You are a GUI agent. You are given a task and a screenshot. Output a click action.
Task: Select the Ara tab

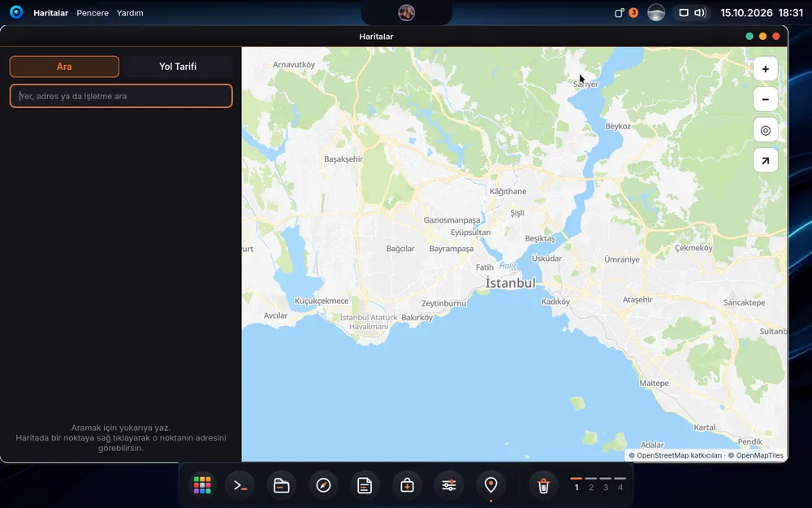pyautogui.click(x=64, y=67)
